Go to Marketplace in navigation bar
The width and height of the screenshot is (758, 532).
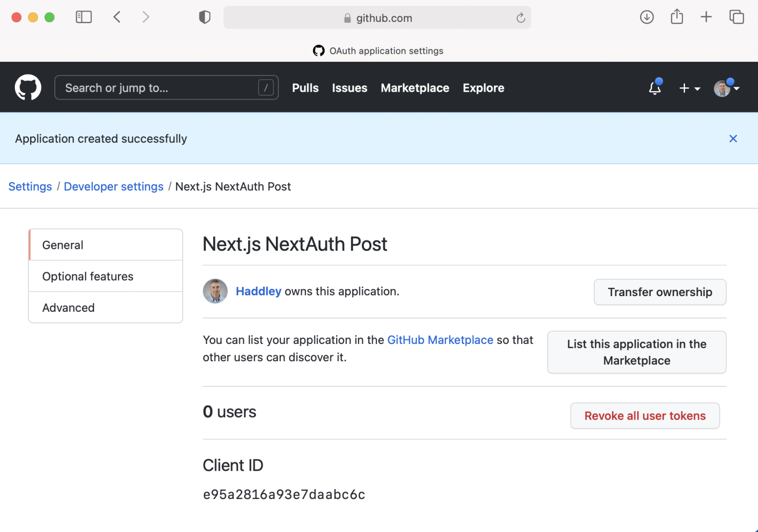(415, 88)
